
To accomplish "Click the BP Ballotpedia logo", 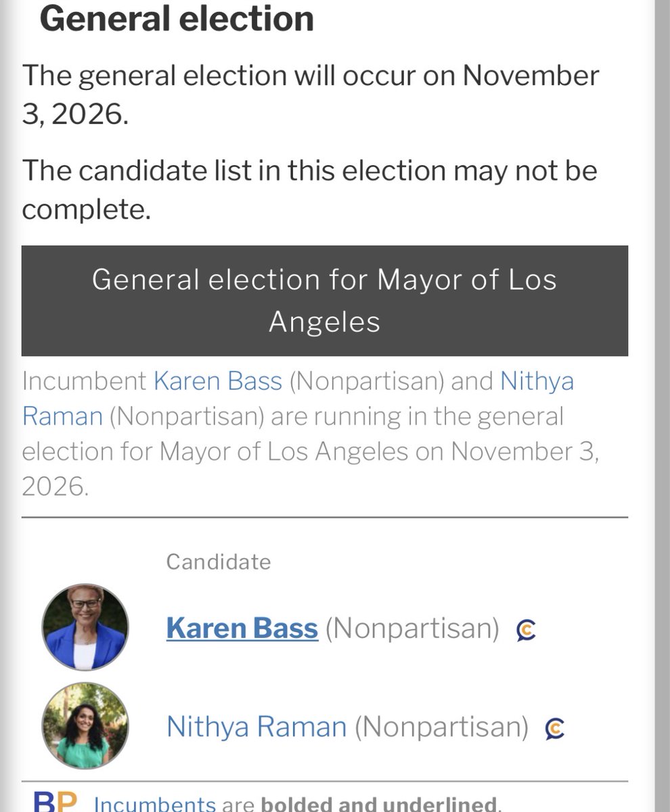I will pyautogui.click(x=55, y=802).
